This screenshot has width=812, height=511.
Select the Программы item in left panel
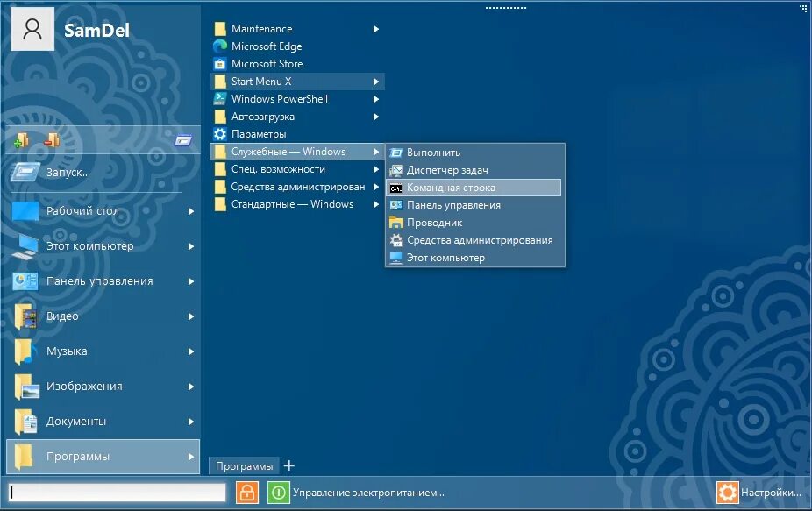(x=103, y=457)
